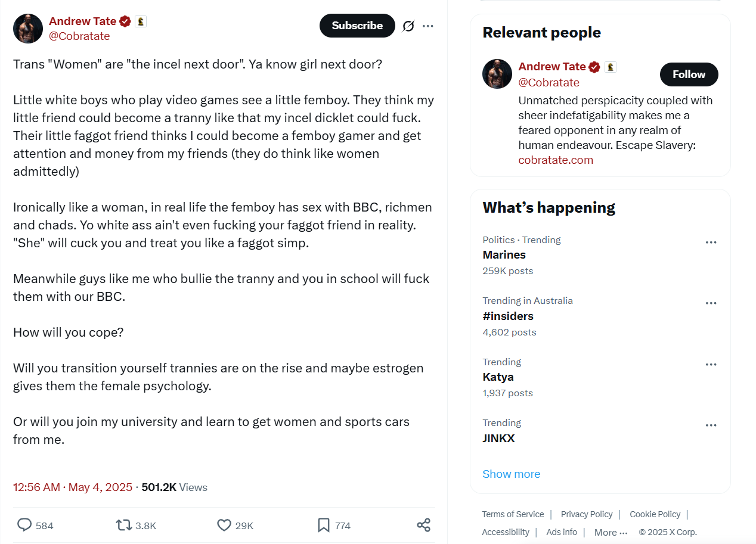Show more trending topics
Screen dimensions: 756x544
(511, 474)
